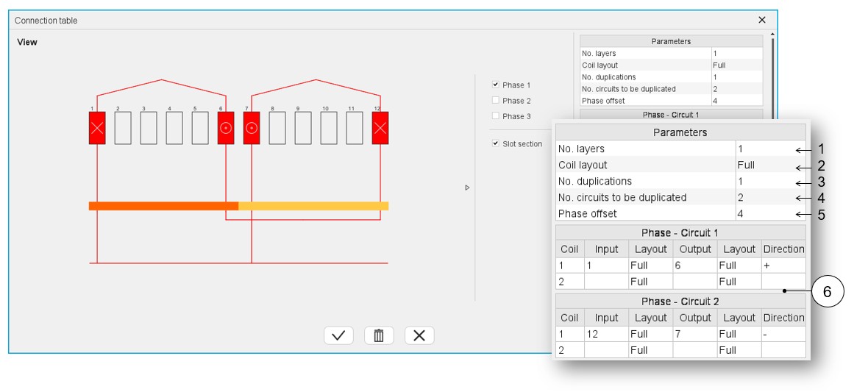Toggle the Slot section checkbox
868x392 pixels.
(496, 143)
